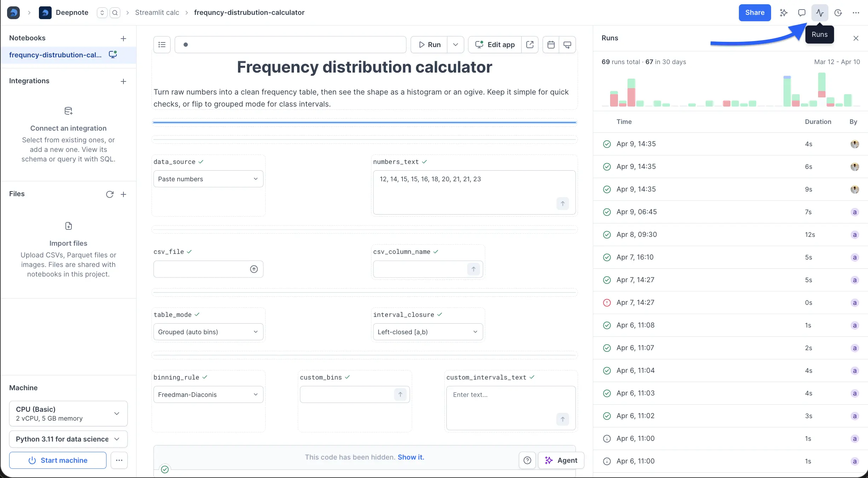This screenshot has height=478, width=868.
Task: Expand the Run button options arrow
Action: tap(456, 45)
